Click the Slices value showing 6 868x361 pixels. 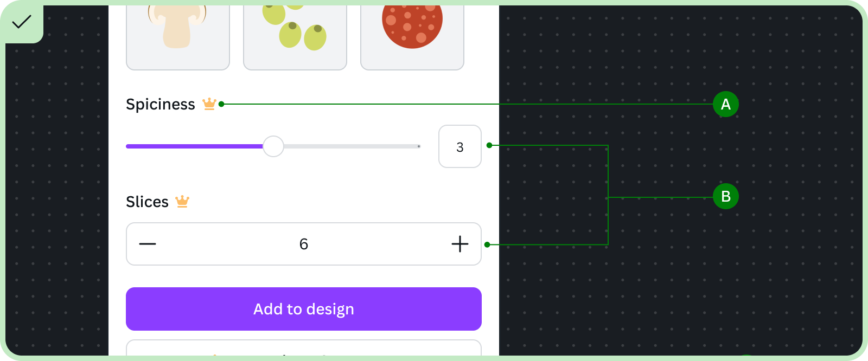pos(304,244)
